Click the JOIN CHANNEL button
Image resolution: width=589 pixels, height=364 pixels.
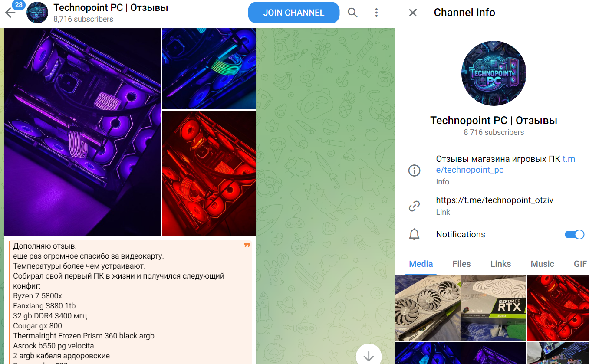294,13
